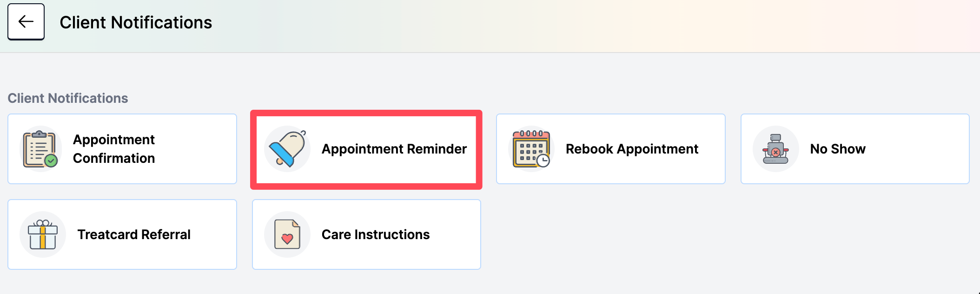Viewport: 980px width, 294px height.
Task: Open the Care Instructions text label
Action: (376, 234)
